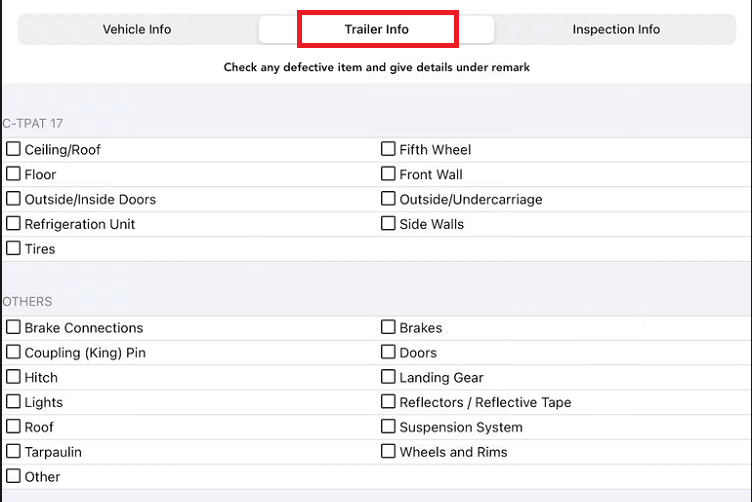Screen dimensions: 752x502
Task: Check the Outside/Undercarriage checkbox
Action: click(388, 199)
